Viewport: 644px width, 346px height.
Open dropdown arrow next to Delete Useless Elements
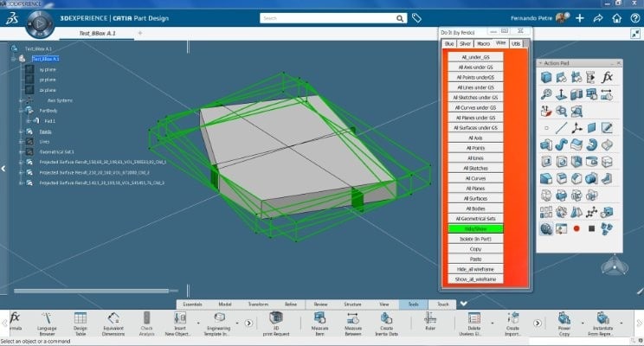(493, 324)
